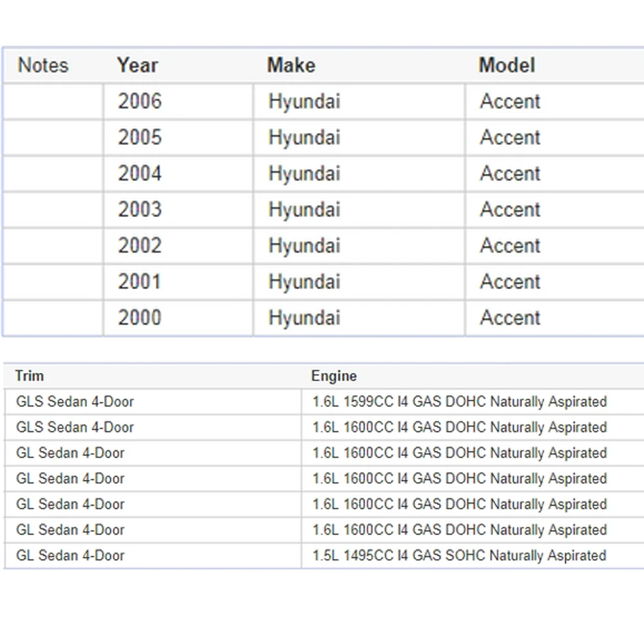This screenshot has height=644, width=644.
Task: Select the Engine column header
Action: coord(334,376)
